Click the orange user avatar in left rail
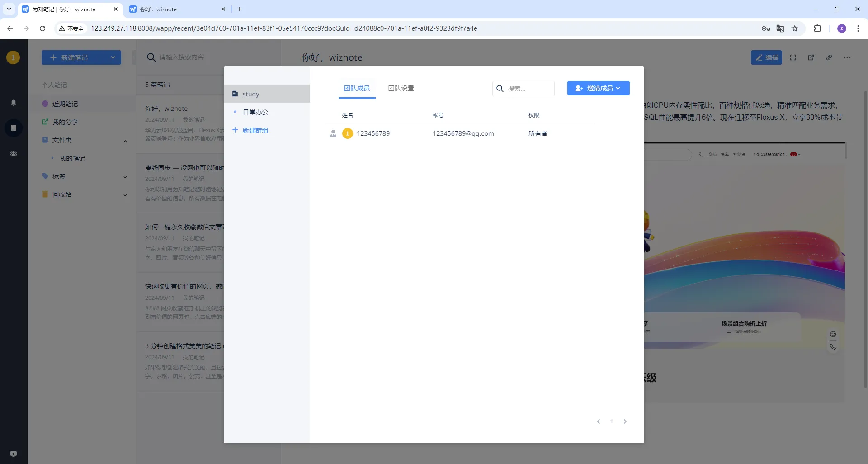868x464 pixels. click(x=13, y=57)
